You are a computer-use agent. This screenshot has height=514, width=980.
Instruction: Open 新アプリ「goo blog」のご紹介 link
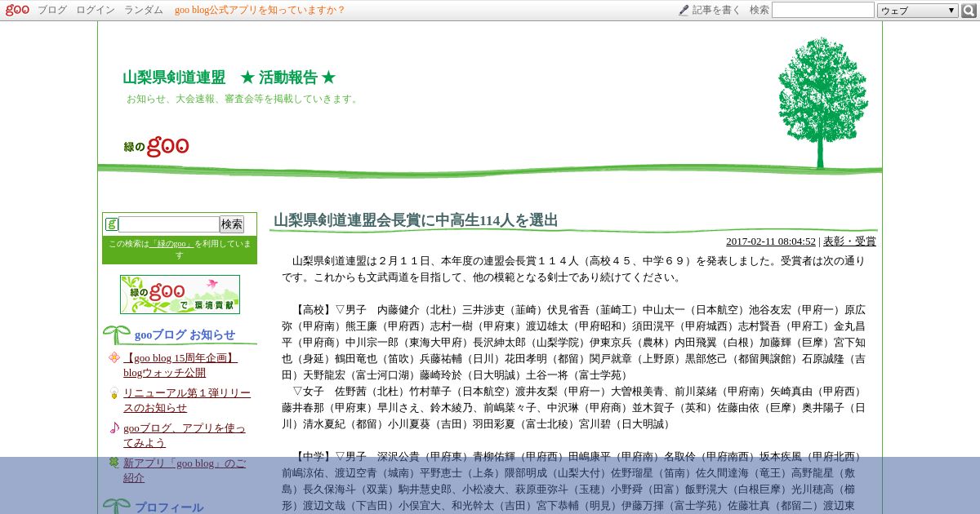click(x=185, y=470)
